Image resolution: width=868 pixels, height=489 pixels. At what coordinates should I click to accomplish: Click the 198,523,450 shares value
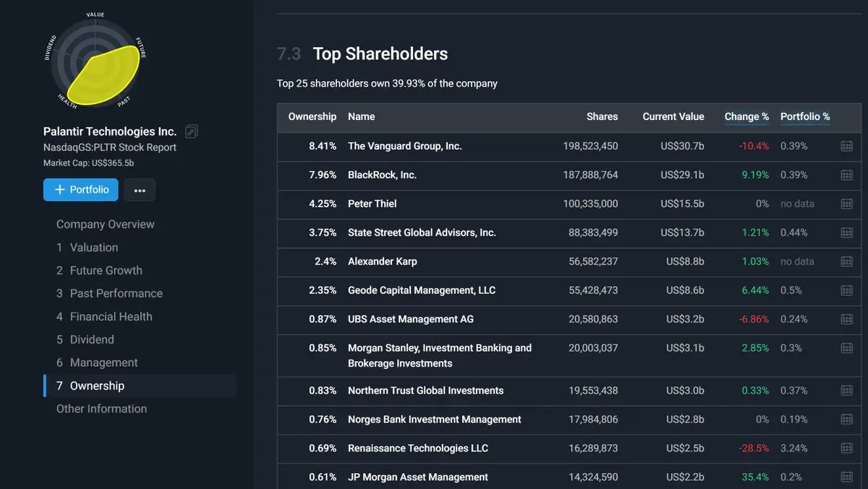(x=591, y=146)
